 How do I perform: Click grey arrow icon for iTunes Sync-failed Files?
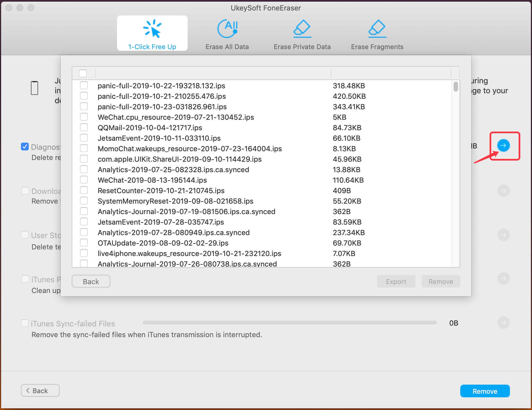pos(503,323)
